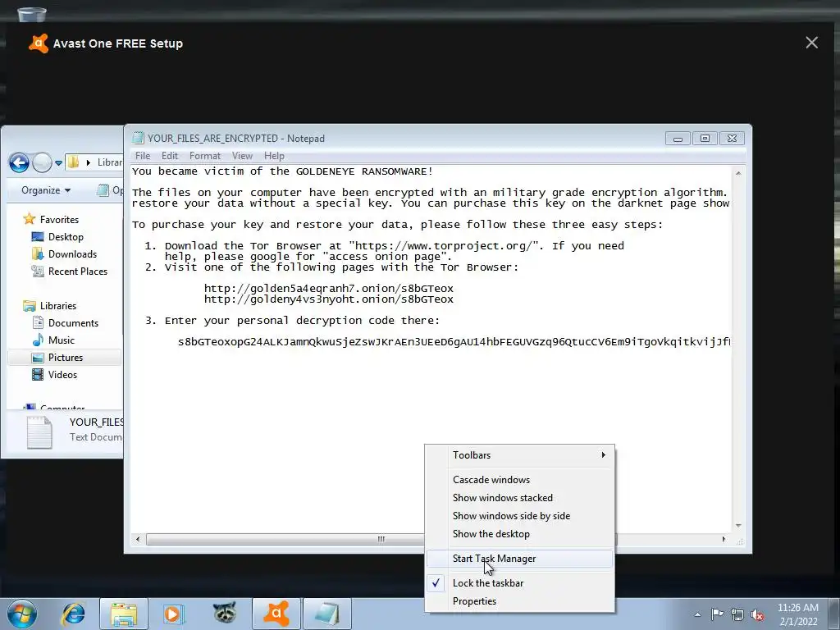Toggle Lock the taskbar checkmark

tap(519, 583)
